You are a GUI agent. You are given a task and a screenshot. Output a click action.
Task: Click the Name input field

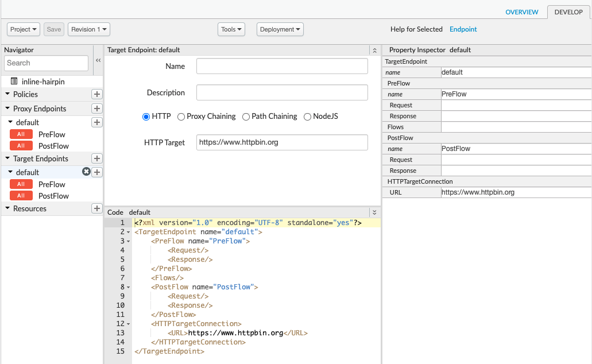(x=282, y=66)
